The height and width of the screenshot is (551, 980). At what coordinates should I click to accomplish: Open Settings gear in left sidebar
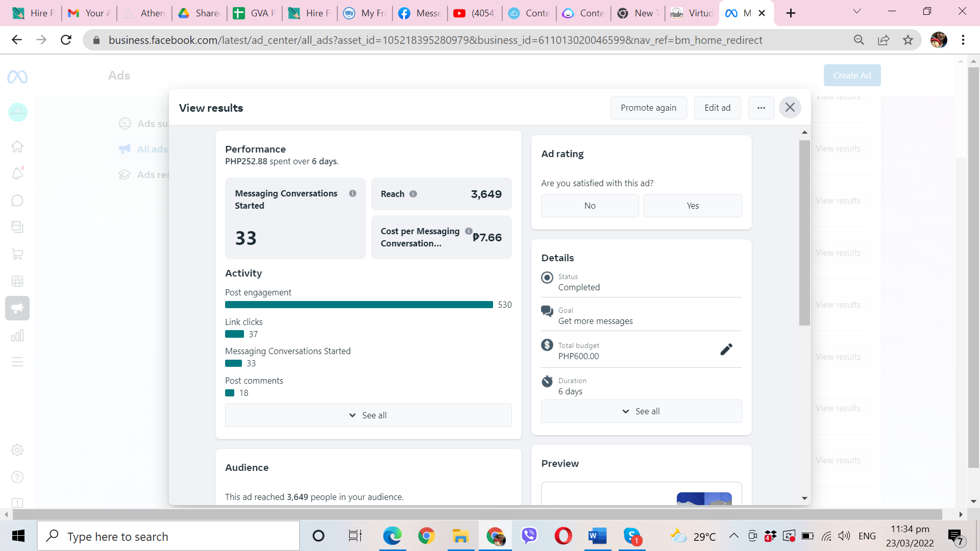pos(17,450)
